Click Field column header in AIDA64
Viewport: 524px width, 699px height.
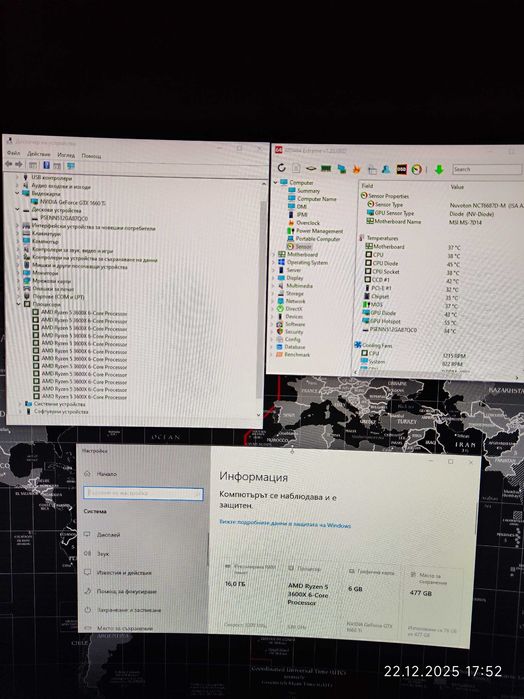367,185
